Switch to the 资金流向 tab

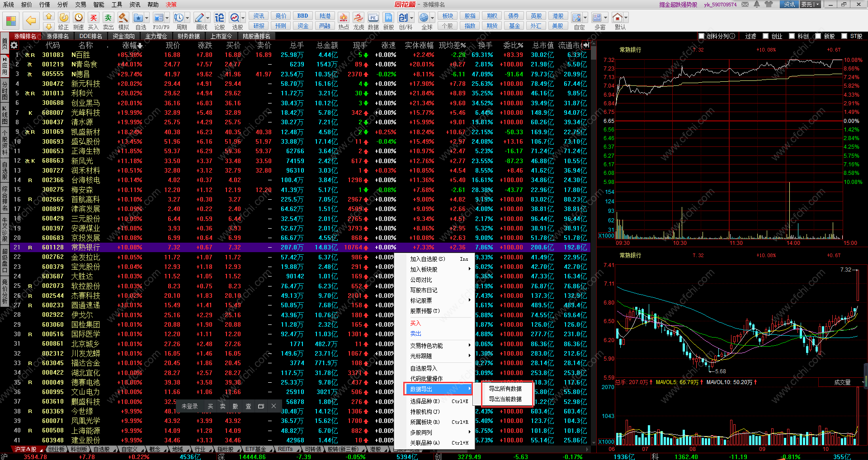pos(123,36)
